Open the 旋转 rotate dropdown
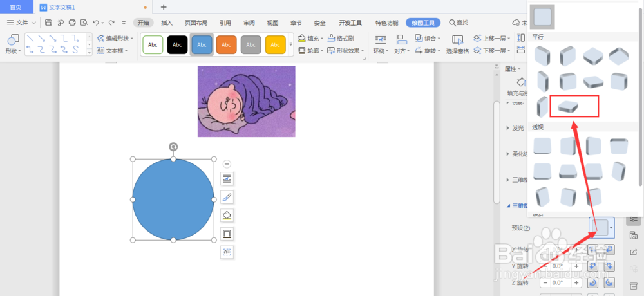The width and height of the screenshot is (644, 296). coord(428,50)
